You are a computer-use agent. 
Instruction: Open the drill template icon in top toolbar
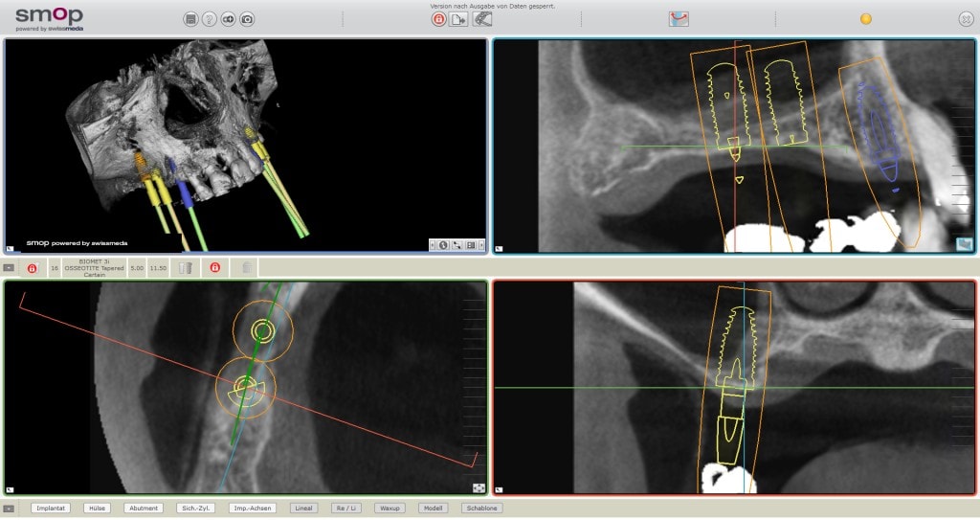pos(482,19)
